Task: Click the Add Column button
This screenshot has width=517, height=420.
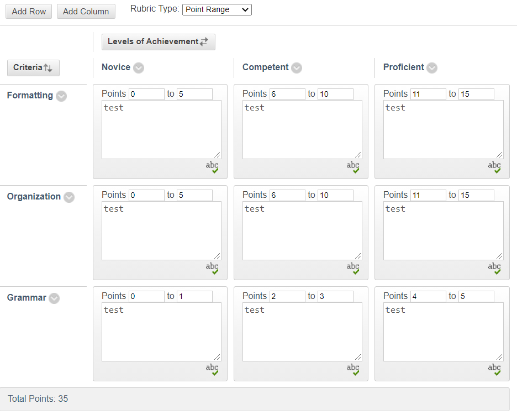Action: (86, 11)
